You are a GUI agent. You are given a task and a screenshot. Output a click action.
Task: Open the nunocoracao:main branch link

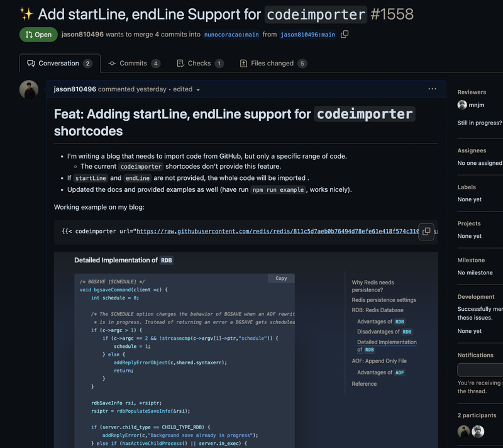[x=231, y=35]
